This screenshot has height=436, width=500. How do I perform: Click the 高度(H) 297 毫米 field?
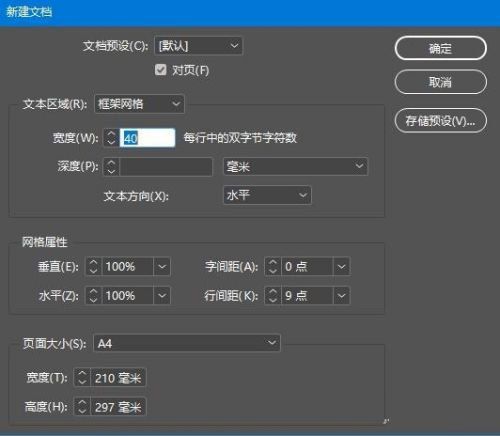(118, 407)
